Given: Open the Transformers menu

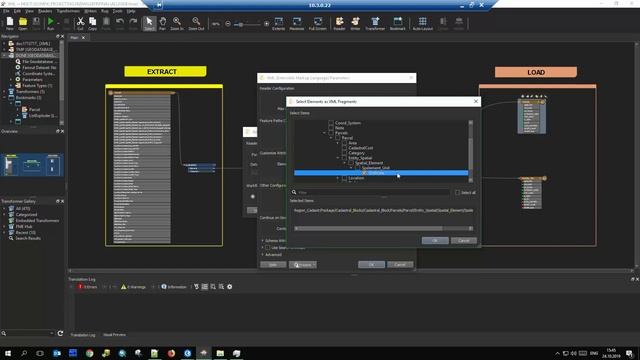Looking at the screenshot, I should pyautogui.click(x=68, y=11).
